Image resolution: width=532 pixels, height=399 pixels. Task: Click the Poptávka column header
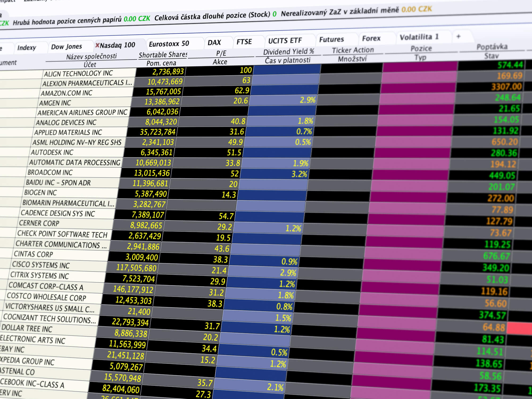[492, 47]
